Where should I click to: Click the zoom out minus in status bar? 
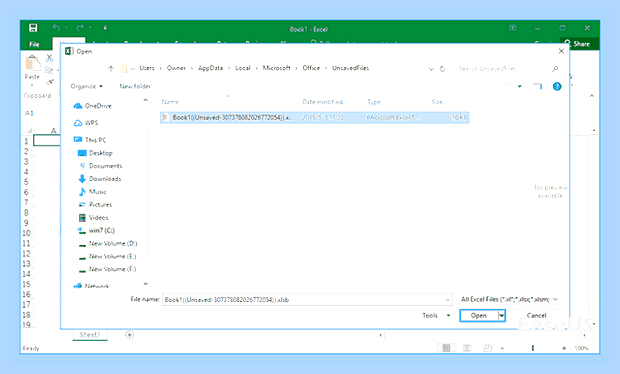[x=502, y=348]
